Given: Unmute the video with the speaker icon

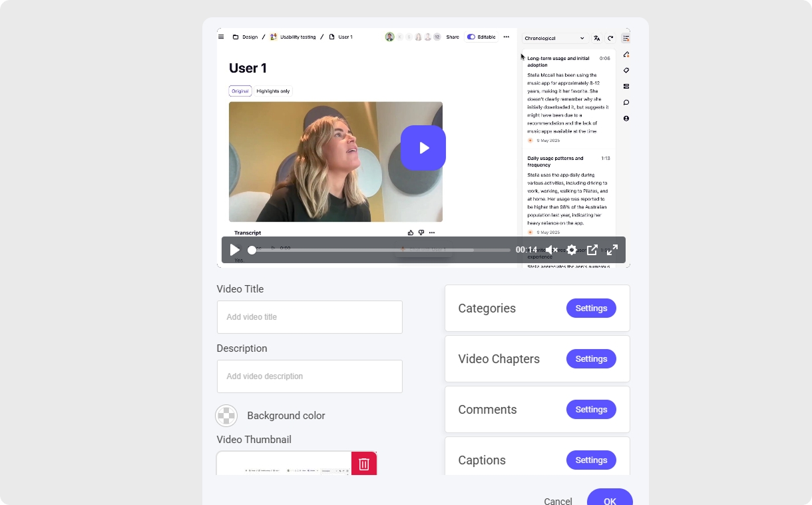Looking at the screenshot, I should [551, 250].
